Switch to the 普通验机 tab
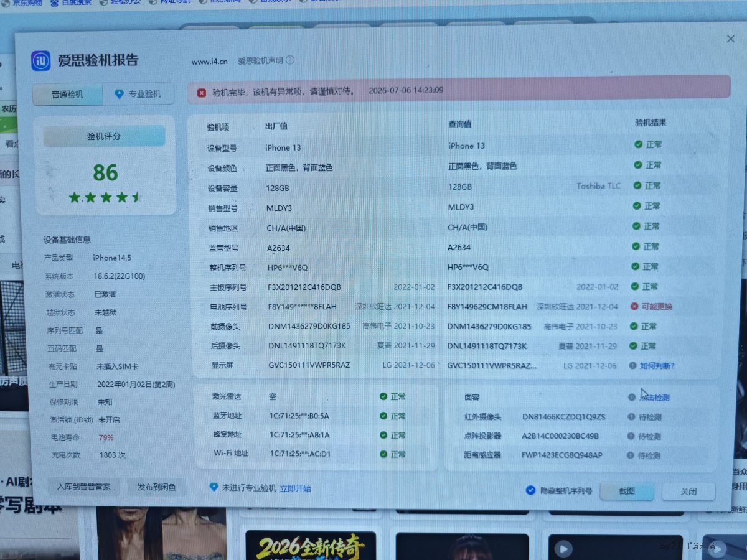Screen dimensions: 747x560 [x=67, y=95]
